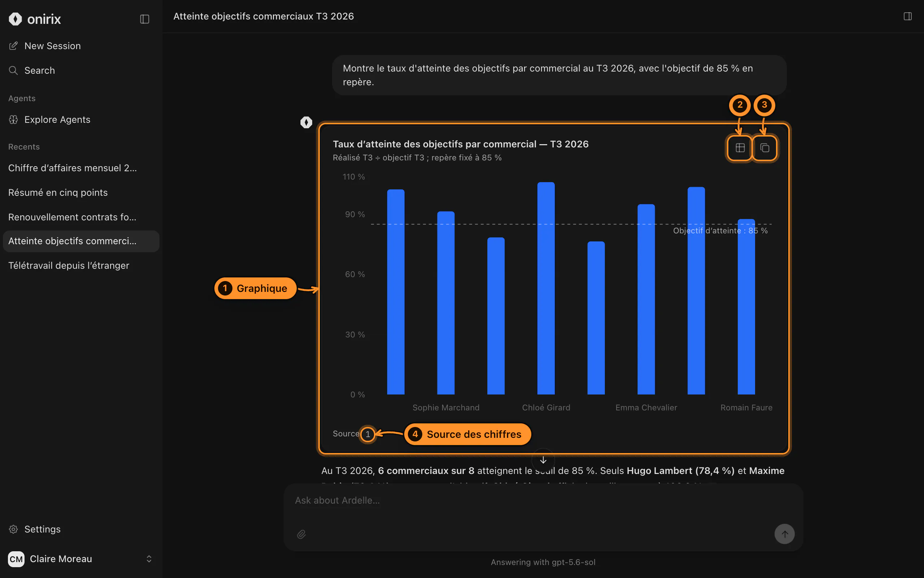The image size is (924, 578).
Task: Select recent 'Atteinte objectifs commerci...'
Action: (81, 241)
